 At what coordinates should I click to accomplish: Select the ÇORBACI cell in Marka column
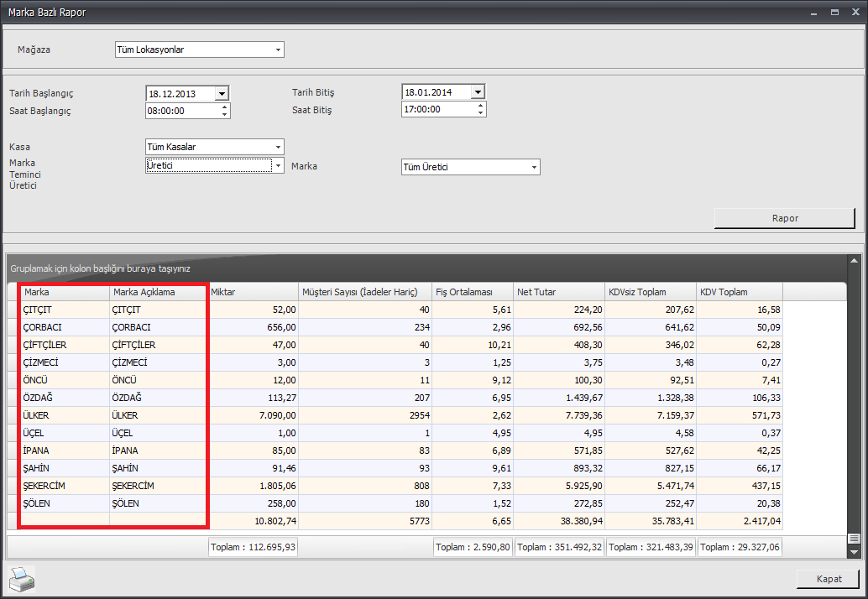64,327
